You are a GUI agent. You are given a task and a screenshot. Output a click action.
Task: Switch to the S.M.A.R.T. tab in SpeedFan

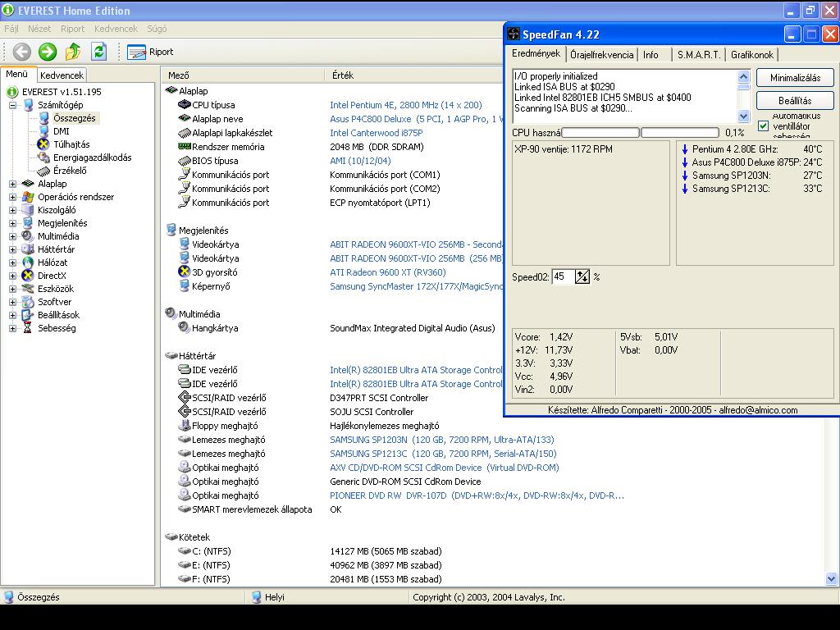coord(699,55)
